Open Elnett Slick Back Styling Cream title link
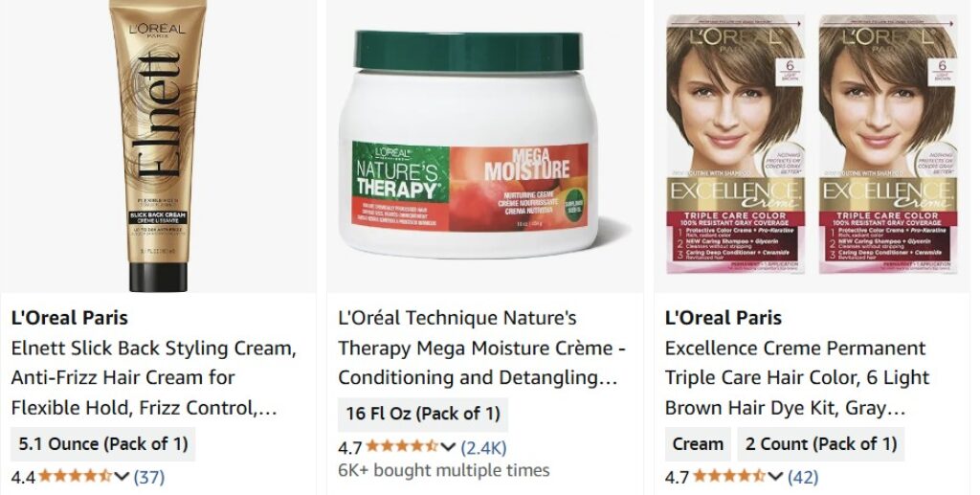Image resolution: width=980 pixels, height=495 pixels. [154, 378]
